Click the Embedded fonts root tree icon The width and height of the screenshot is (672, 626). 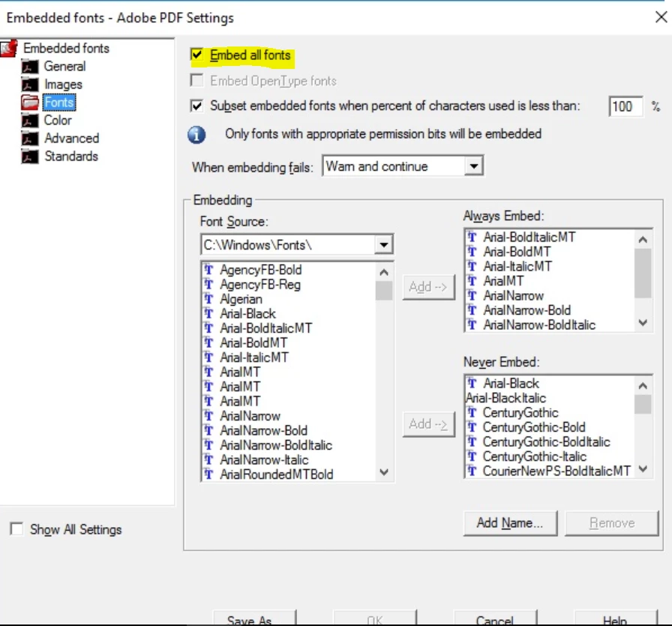(x=8, y=48)
